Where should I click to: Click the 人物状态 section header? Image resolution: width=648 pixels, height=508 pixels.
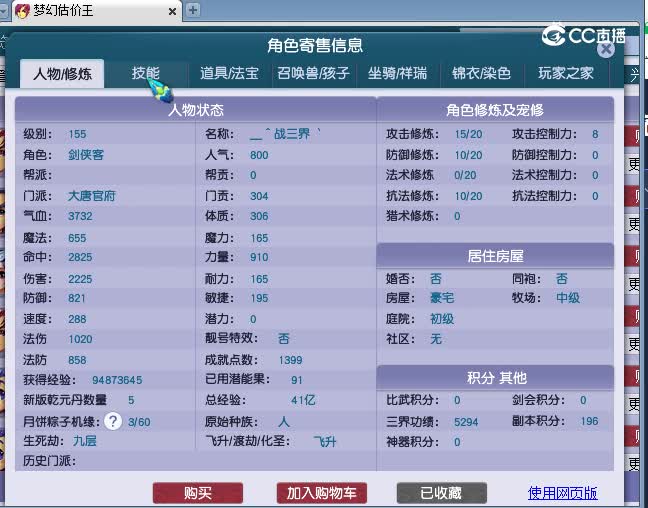point(195,110)
